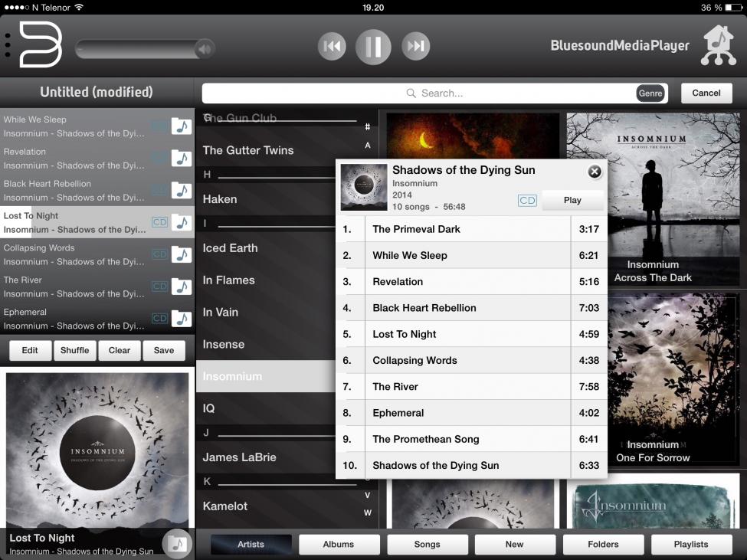
Task: Jump to index letter W
Action: pos(368,513)
